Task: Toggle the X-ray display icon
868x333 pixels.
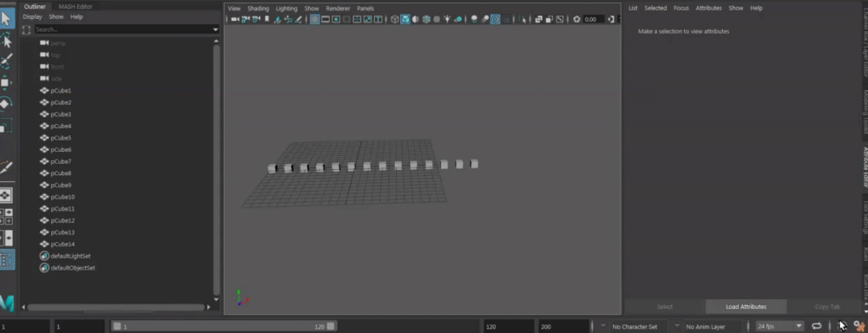Action: coord(539,19)
